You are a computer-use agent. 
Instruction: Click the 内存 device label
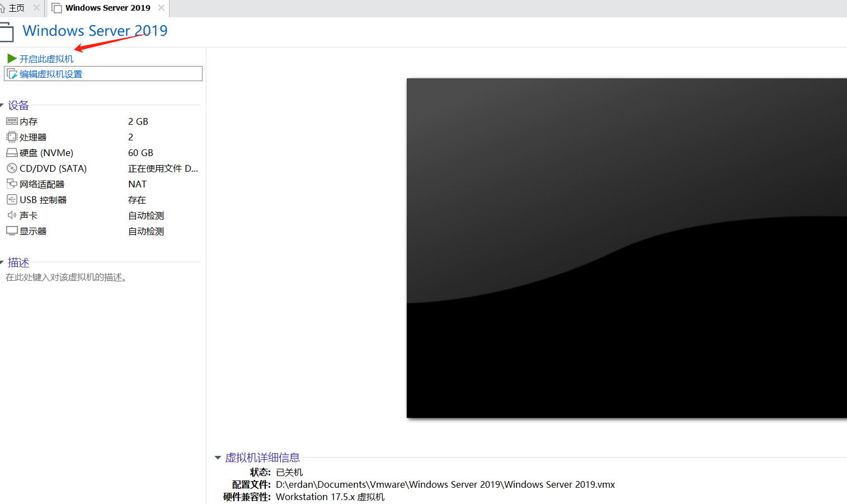tap(29, 121)
